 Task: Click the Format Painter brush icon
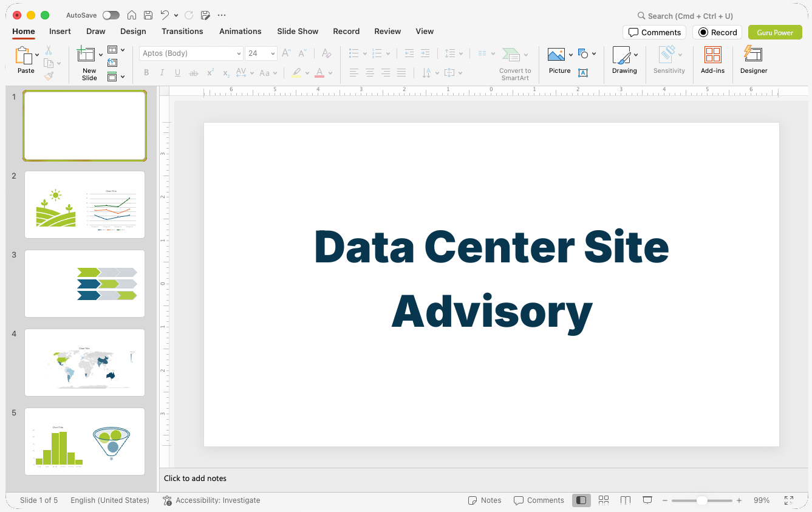click(x=49, y=76)
